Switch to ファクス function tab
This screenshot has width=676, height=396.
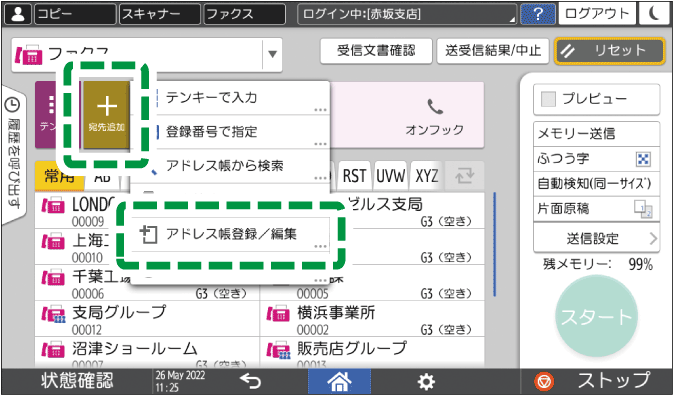tap(244, 14)
